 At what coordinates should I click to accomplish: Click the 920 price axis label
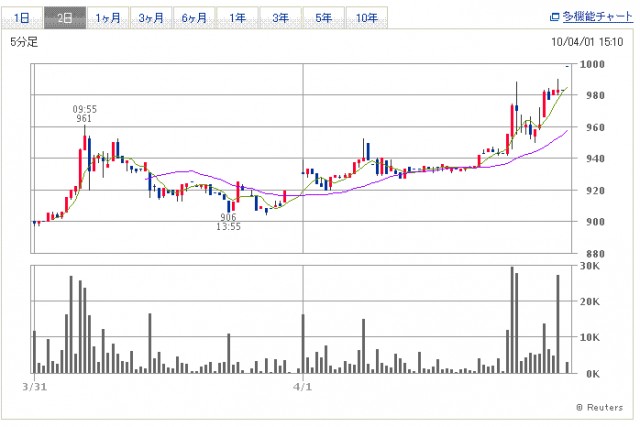tap(595, 191)
